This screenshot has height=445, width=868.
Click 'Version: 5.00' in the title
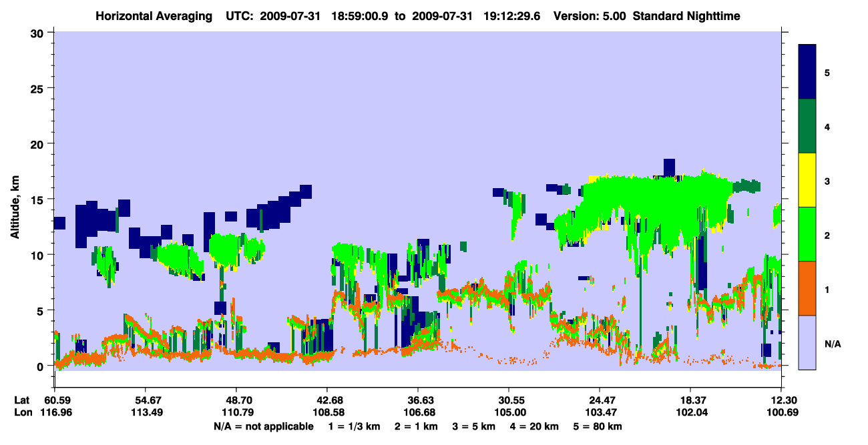click(x=590, y=16)
